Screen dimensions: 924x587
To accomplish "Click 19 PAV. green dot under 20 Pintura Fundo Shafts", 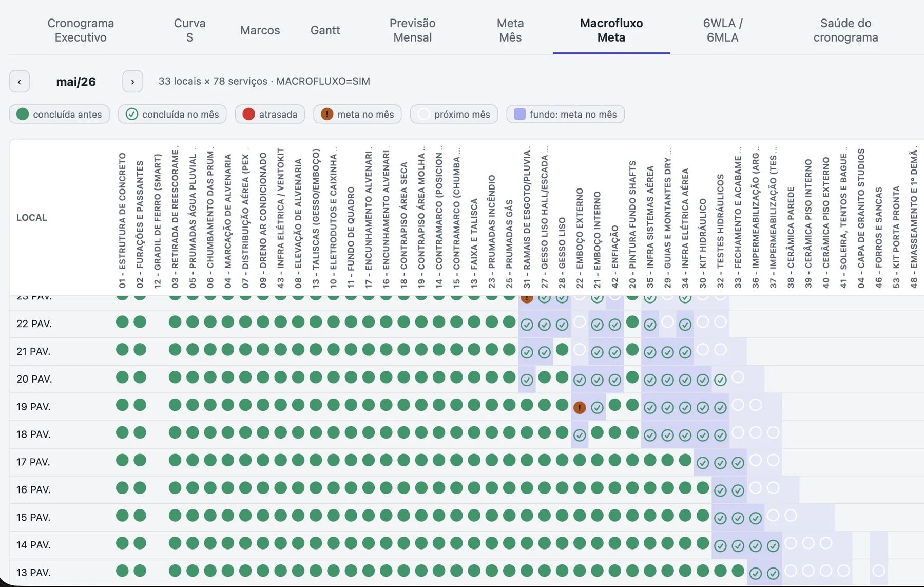I will point(632,405).
